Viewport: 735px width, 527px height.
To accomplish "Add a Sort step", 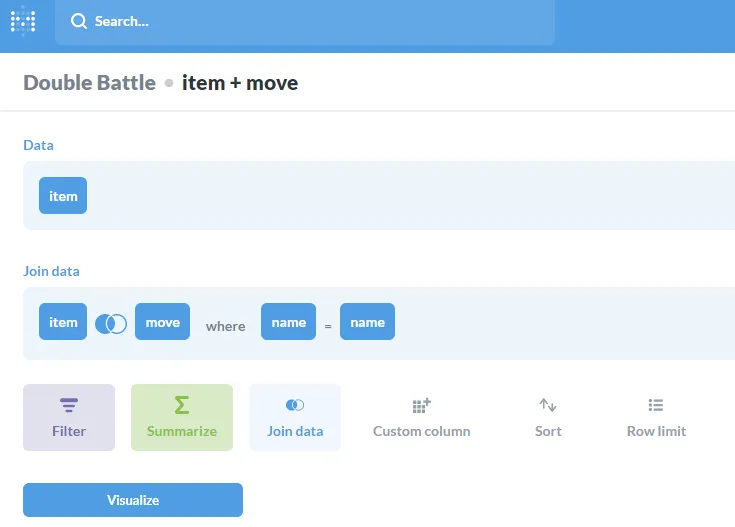I will coord(548,417).
